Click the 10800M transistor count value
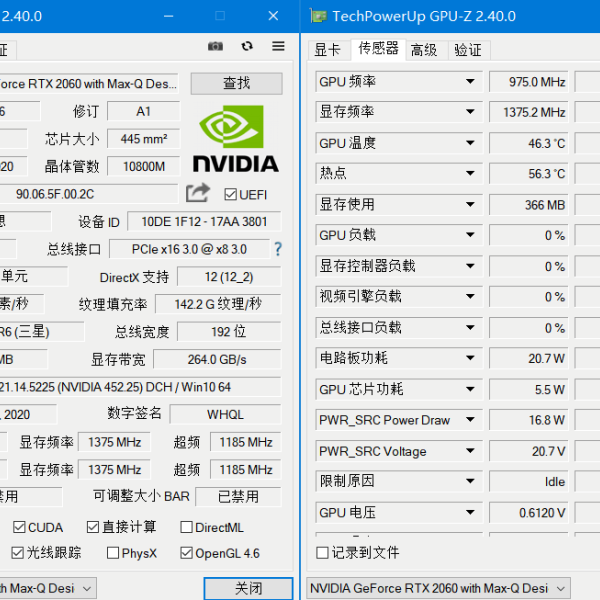 144,166
